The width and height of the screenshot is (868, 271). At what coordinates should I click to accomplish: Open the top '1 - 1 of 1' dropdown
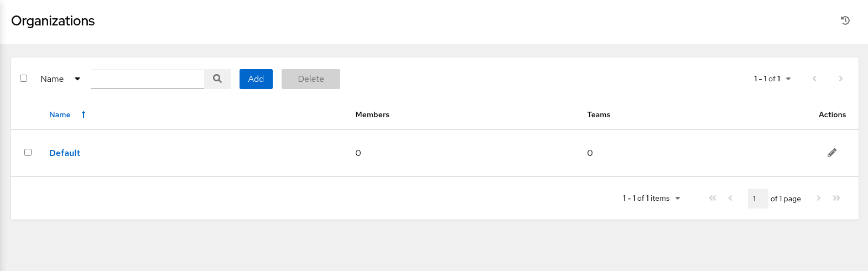pyautogui.click(x=772, y=79)
